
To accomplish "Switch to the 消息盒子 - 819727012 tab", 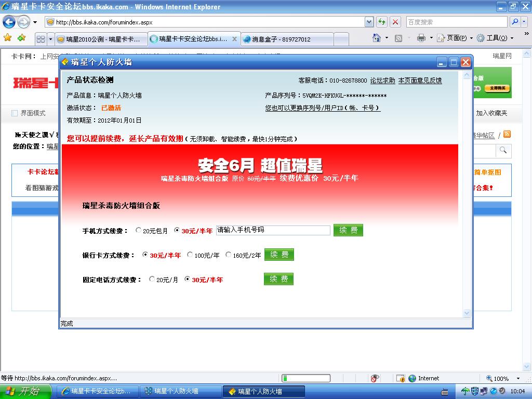I will (287, 39).
